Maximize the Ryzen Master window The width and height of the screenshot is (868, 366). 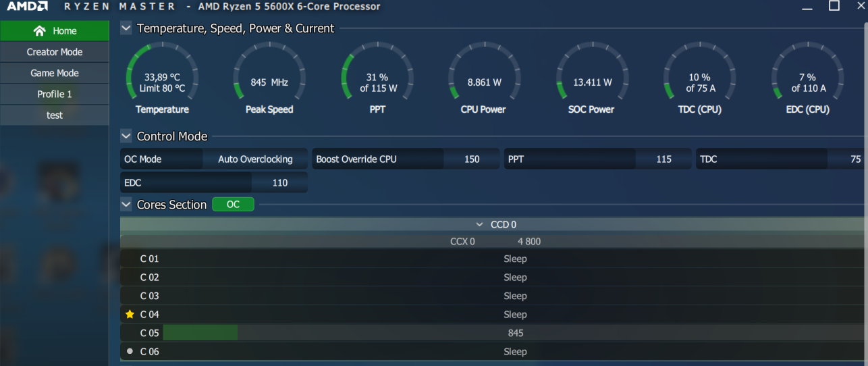coord(834,6)
